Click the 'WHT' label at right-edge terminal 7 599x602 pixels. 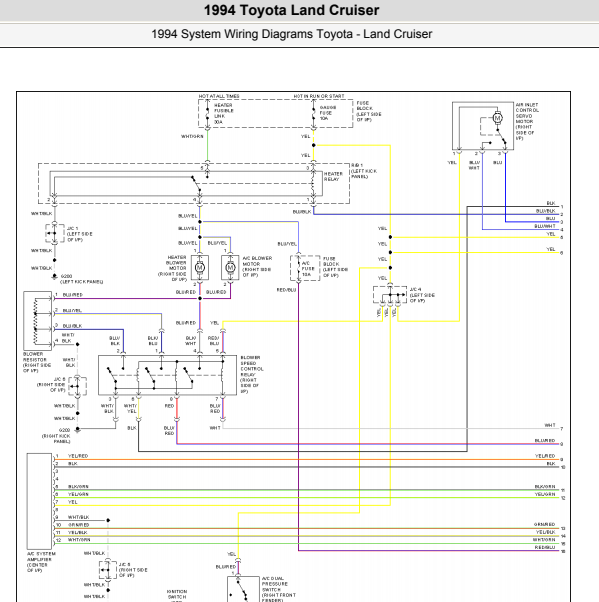549,425
